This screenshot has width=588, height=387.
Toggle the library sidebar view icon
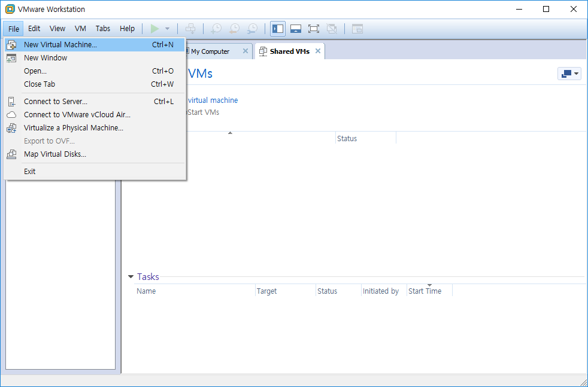278,29
